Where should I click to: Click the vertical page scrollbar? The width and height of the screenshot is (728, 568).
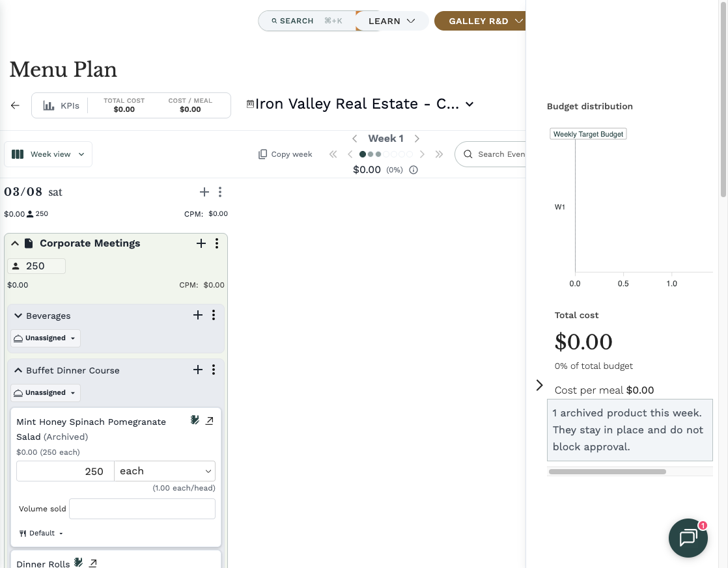(723, 98)
